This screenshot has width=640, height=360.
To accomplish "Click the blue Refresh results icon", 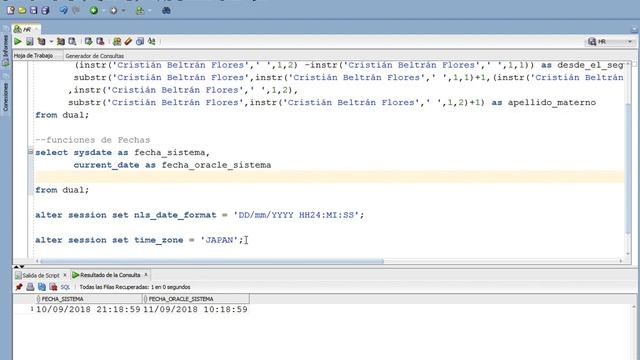I will [42, 287].
